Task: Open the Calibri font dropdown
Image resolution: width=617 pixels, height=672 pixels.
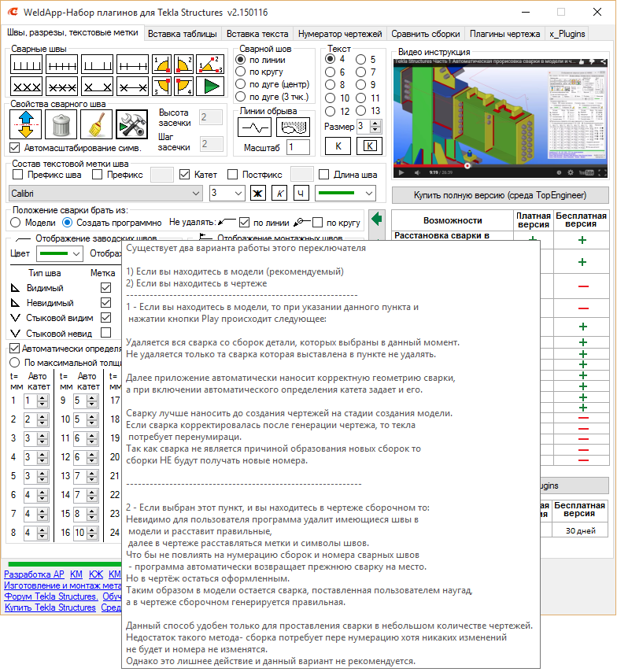Action: click(x=105, y=194)
